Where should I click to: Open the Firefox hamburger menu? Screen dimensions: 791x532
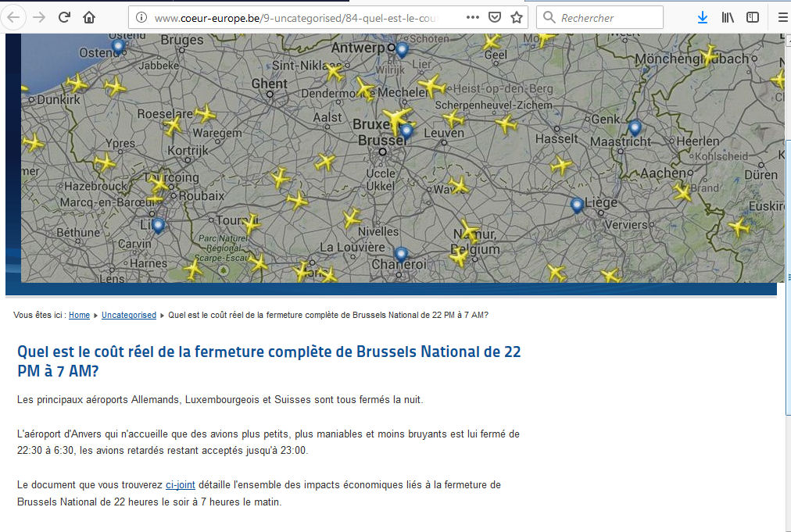[x=782, y=18]
